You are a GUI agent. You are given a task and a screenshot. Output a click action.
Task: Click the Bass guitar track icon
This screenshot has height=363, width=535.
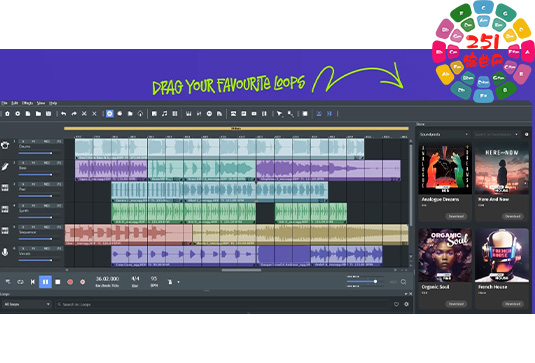pyautogui.click(x=5, y=167)
